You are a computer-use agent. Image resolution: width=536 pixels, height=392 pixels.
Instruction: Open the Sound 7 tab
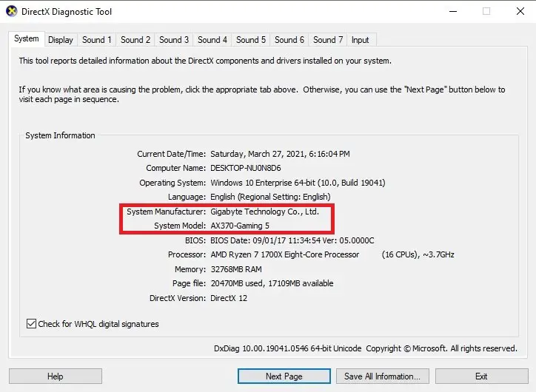328,40
